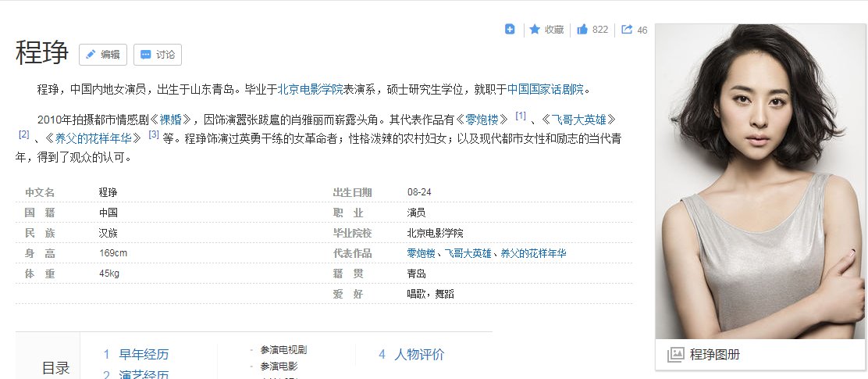Open the 北京电影学院 link in intro
This screenshot has width=868, height=379.
(x=311, y=89)
